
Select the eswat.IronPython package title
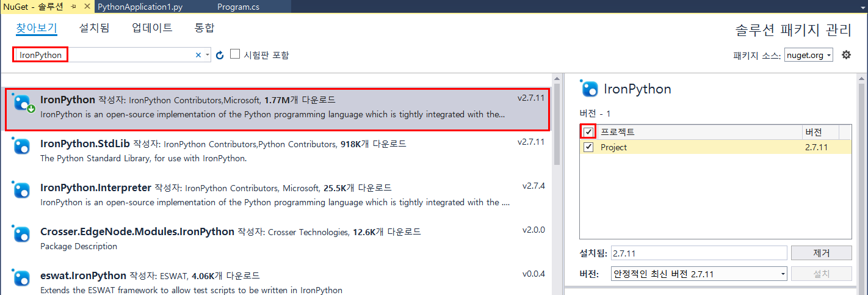pos(83,275)
